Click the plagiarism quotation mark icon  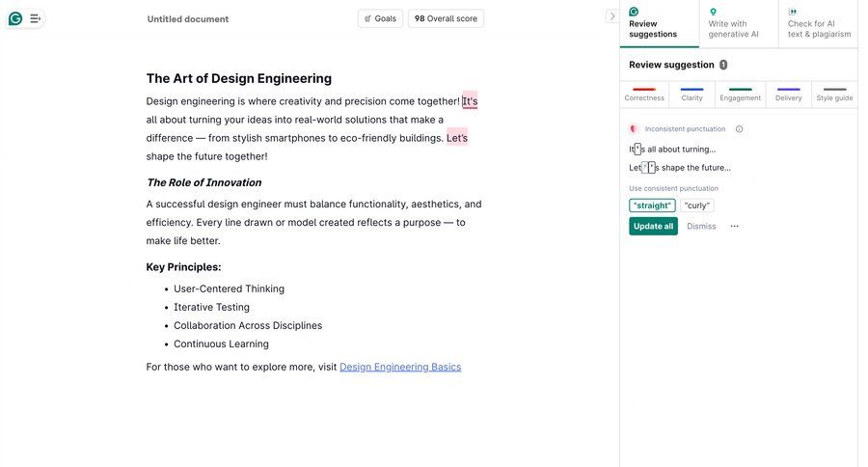point(793,12)
